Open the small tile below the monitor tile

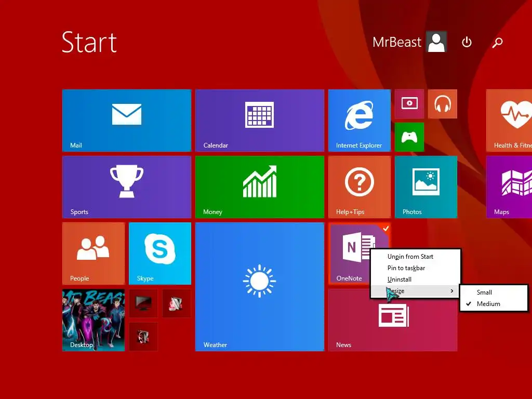[143, 337]
